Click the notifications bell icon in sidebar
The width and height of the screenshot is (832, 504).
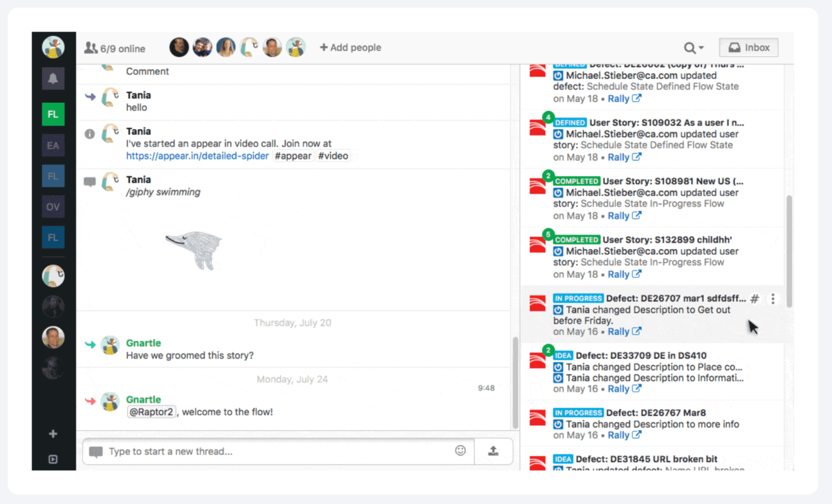click(53, 79)
